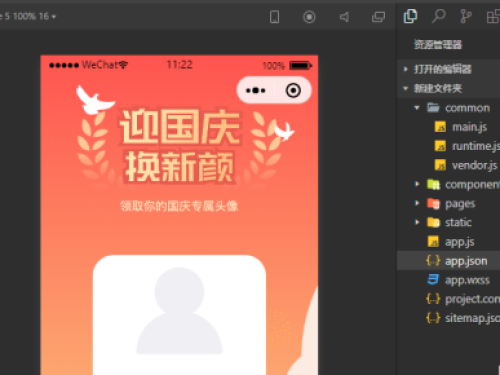Select the pages folder
The height and width of the screenshot is (375, 500).
(x=448, y=203)
